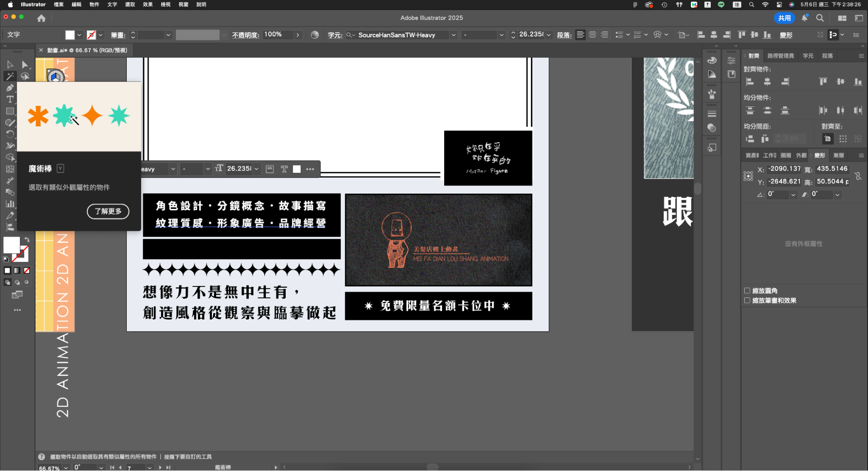The height and width of the screenshot is (471, 868).
Task: Open the font size dropdown in control bar
Action: click(x=549, y=35)
